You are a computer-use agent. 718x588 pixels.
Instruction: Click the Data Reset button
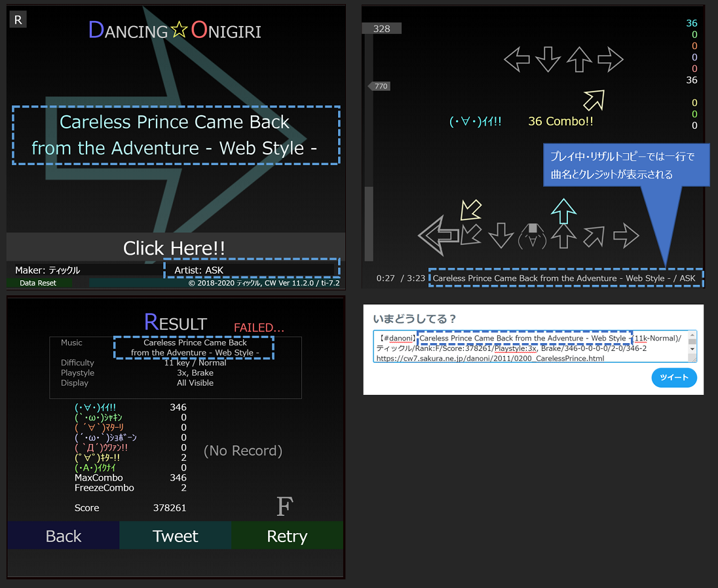point(38,283)
